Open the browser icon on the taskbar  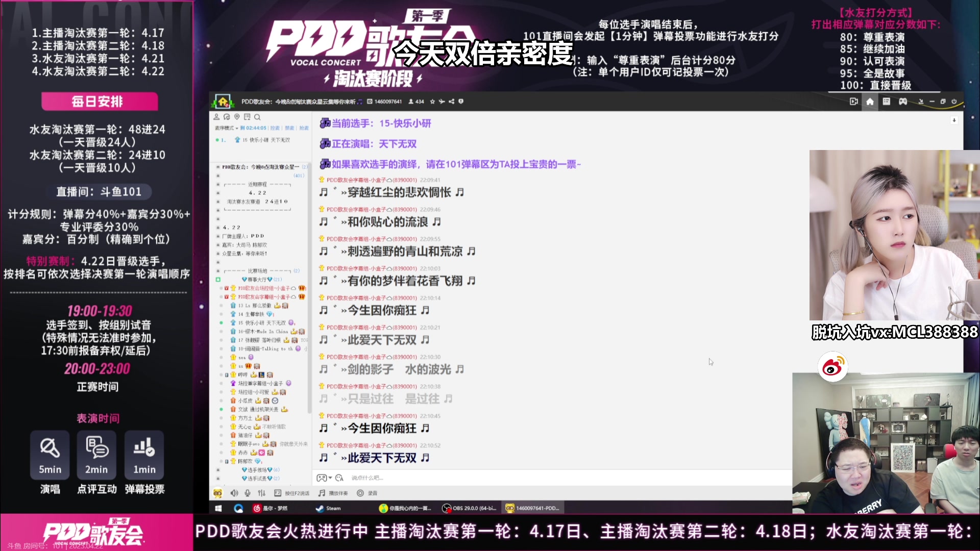click(238, 508)
